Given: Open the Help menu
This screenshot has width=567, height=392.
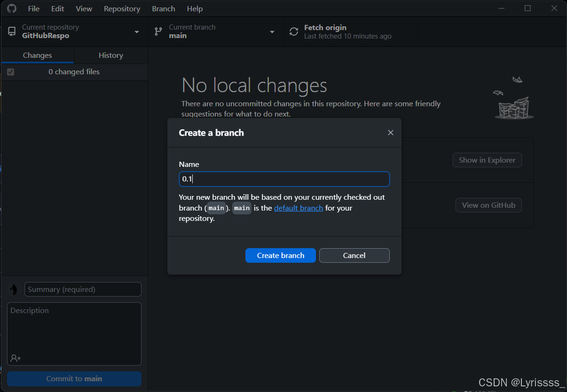Looking at the screenshot, I should [195, 8].
